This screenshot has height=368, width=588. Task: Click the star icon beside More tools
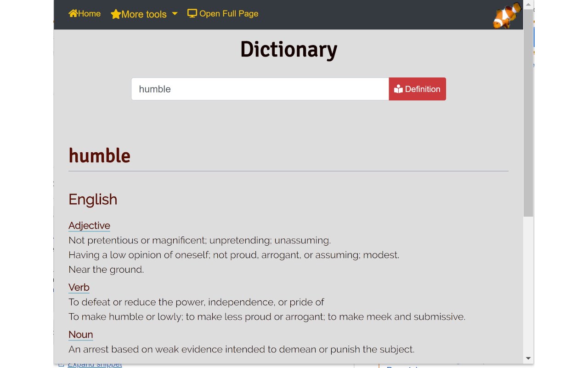tap(116, 14)
